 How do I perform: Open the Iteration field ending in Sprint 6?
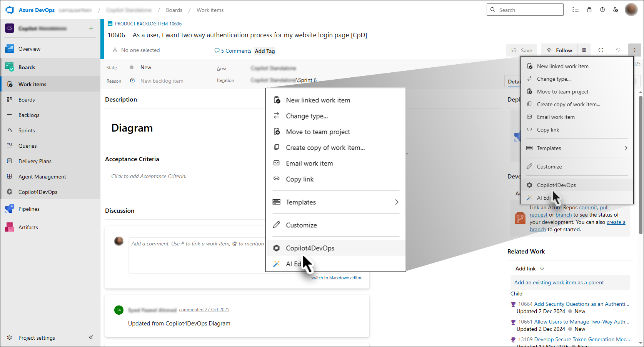pyautogui.click(x=284, y=80)
